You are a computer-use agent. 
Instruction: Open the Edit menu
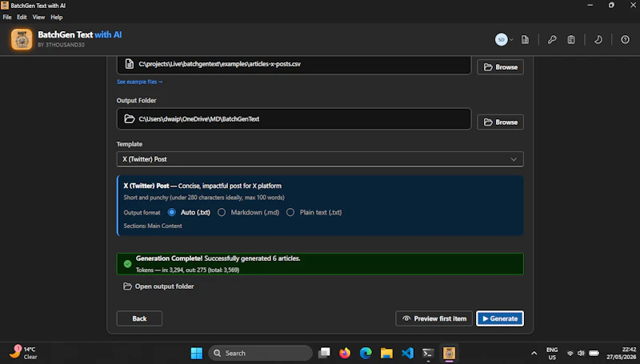point(22,17)
